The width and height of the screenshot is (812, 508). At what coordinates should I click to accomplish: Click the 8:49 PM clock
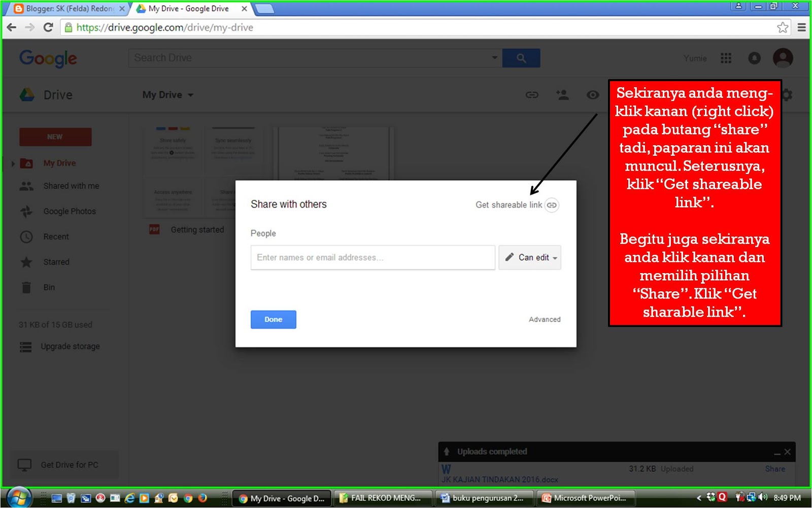click(787, 498)
